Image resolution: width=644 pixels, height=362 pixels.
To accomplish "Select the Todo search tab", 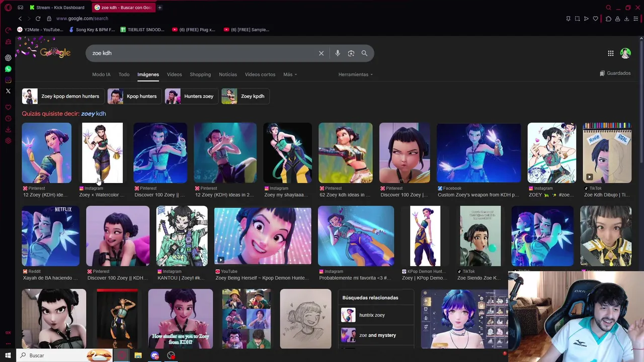I will pos(124,74).
